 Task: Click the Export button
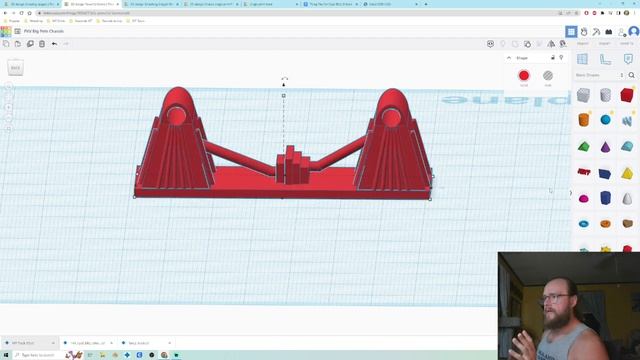[604, 44]
